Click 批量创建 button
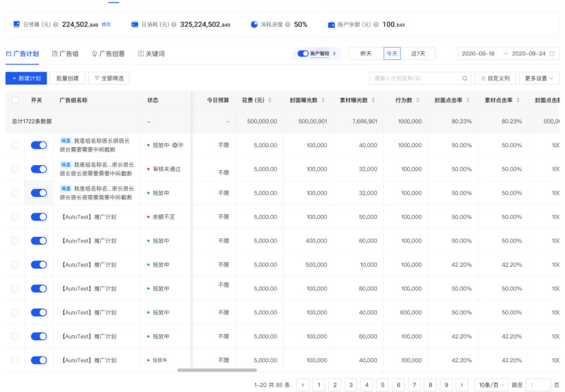The image size is (565, 392). (67, 79)
